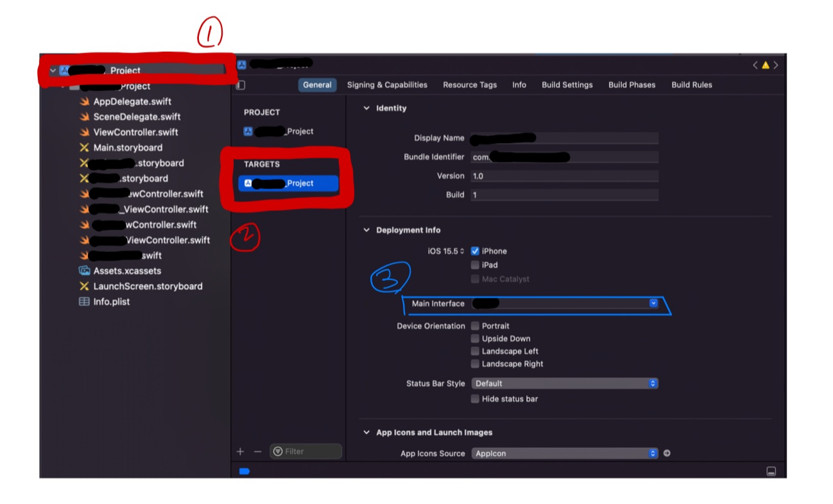Screen dimensions: 833x504
Task: Open the Status Bar Style dropdown
Action: point(565,383)
